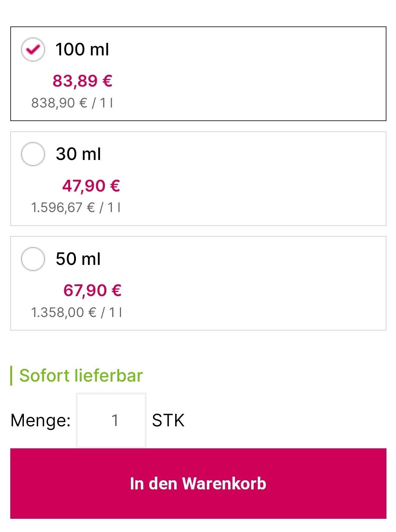This screenshot has height=532, width=396.
Task: Click the 1.596,67 € per liter text
Action: pyautogui.click(x=76, y=208)
